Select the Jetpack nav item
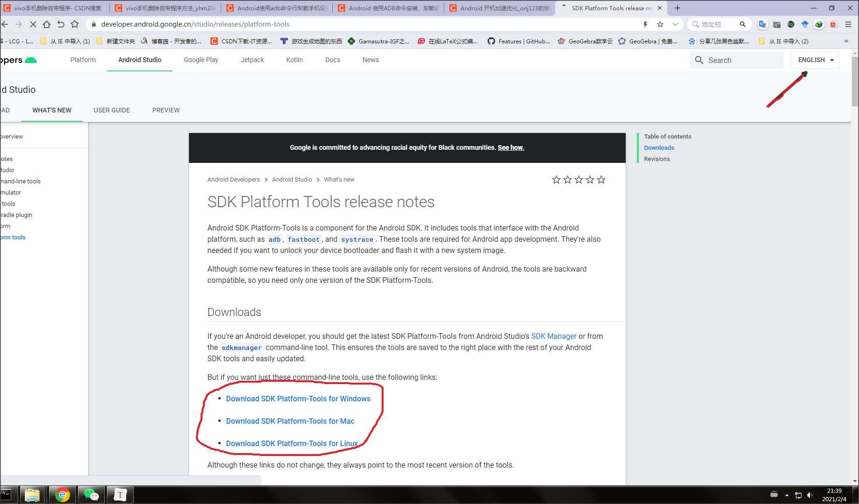Screen dimensions: 859x504 [x=252, y=60]
